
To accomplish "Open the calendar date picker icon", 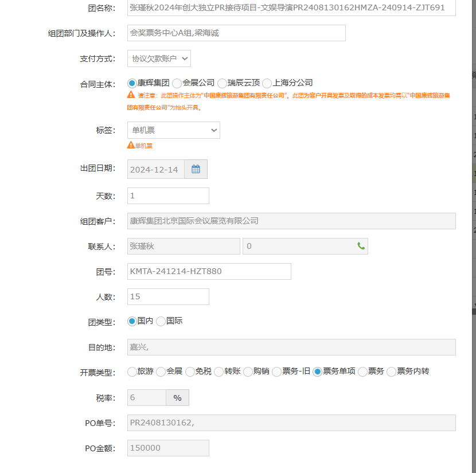I will (x=196, y=169).
